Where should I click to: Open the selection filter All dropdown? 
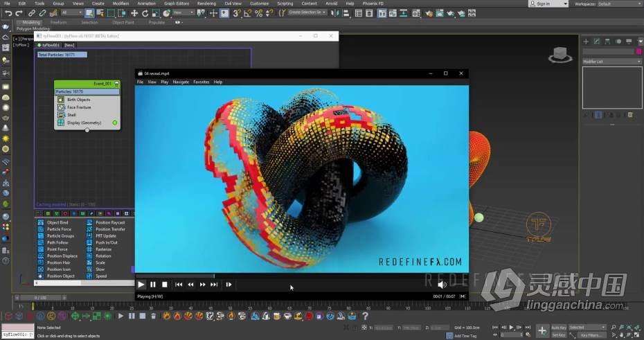(71, 12)
